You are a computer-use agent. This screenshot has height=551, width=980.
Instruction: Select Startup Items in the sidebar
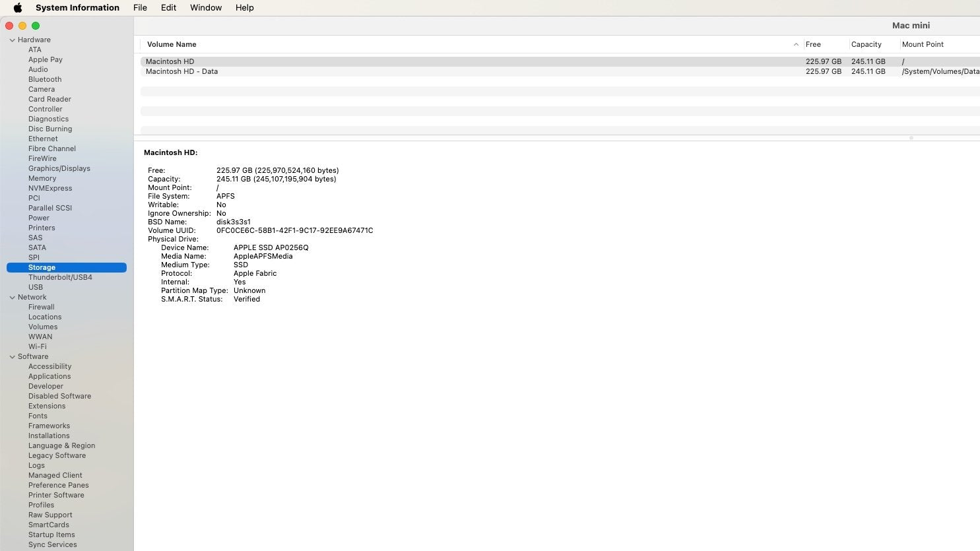coord(51,535)
